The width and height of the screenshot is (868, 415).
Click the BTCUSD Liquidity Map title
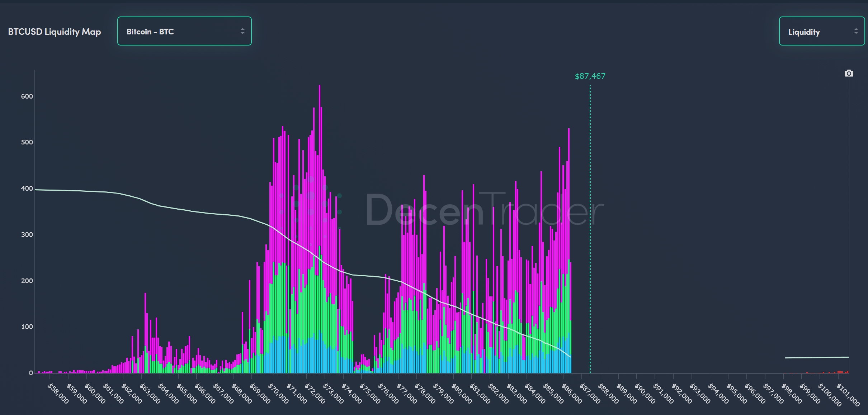tap(55, 32)
